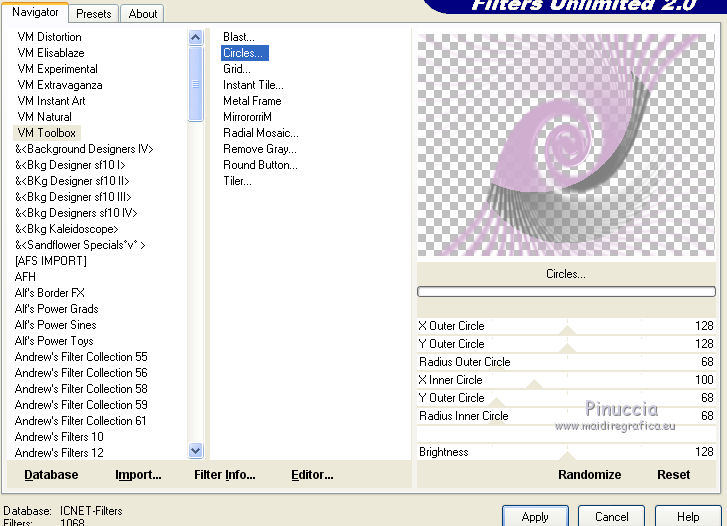Select Alf's Power Grads category
The image size is (727, 526).
pyautogui.click(x=57, y=309)
